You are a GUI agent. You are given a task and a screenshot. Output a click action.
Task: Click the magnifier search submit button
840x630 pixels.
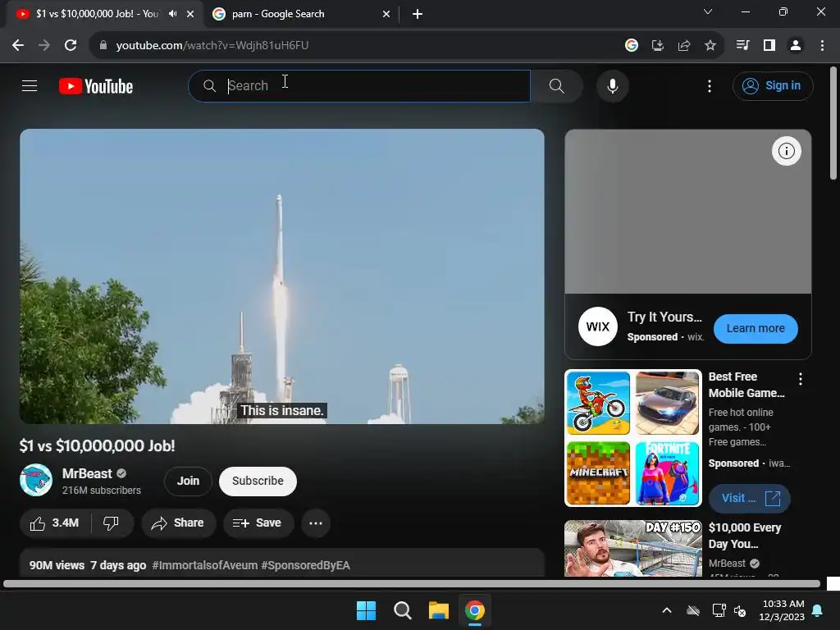click(x=557, y=85)
